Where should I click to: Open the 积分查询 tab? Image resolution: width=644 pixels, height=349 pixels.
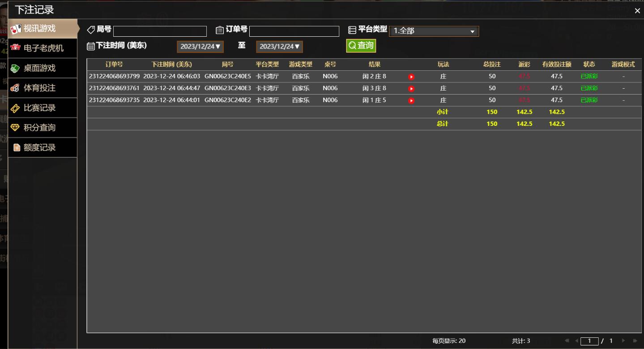pos(43,128)
